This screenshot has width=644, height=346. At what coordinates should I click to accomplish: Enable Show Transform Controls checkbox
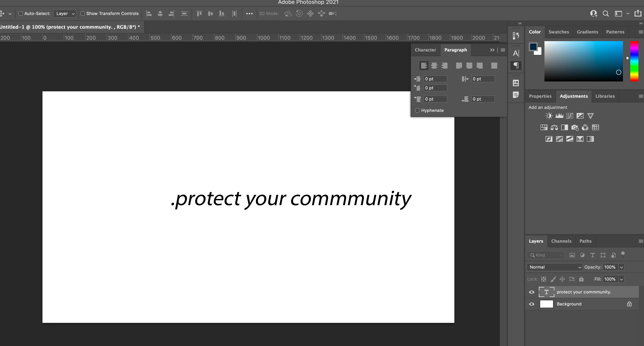click(x=83, y=14)
